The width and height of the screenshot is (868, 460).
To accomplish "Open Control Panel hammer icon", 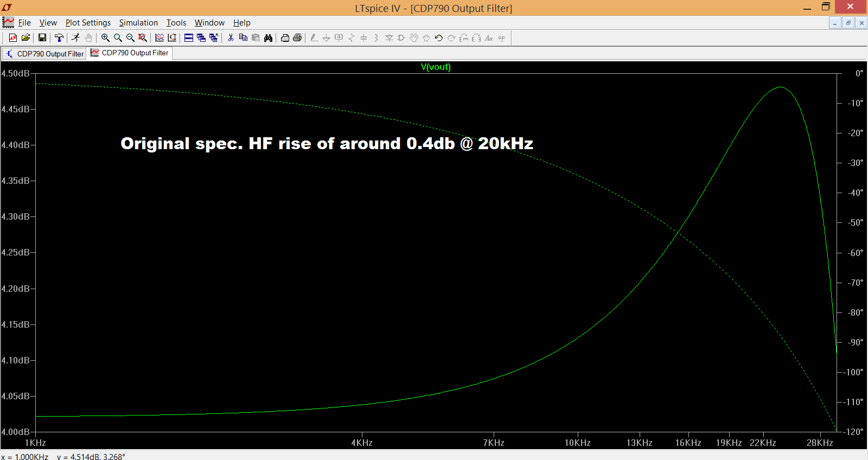I will click(59, 37).
